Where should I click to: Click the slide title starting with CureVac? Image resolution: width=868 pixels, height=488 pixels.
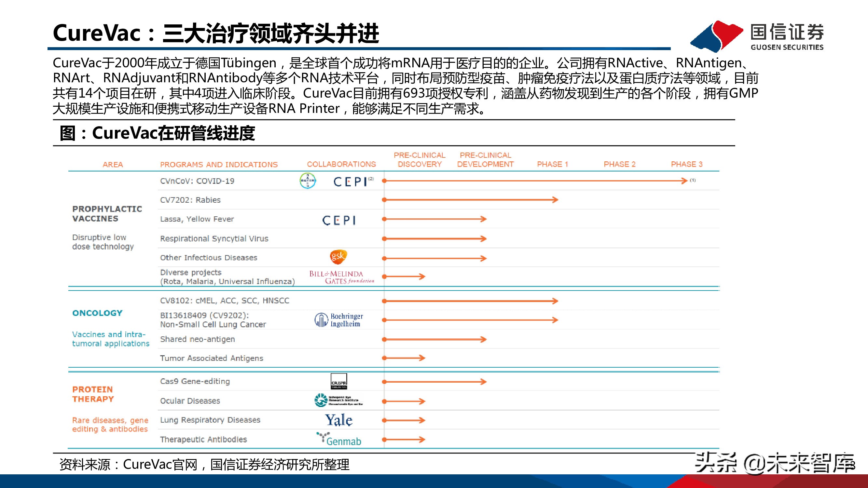[216, 33]
